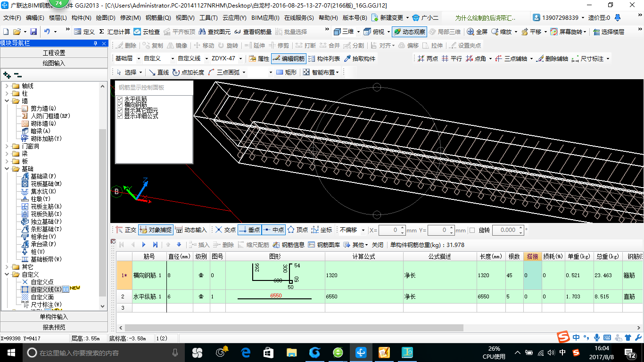The height and width of the screenshot is (362, 644).
Task: Activate 动态观察 dynamic orbit view
Action: (409, 32)
